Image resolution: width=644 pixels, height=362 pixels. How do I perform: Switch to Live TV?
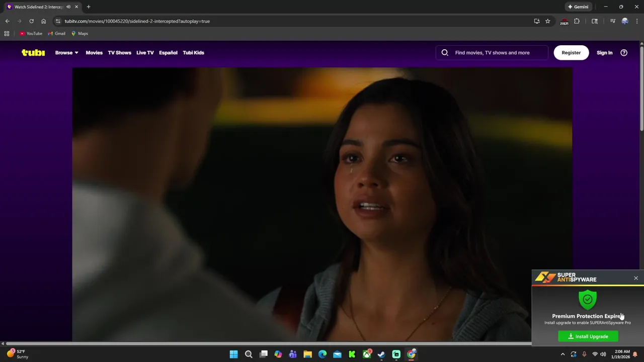145,52
